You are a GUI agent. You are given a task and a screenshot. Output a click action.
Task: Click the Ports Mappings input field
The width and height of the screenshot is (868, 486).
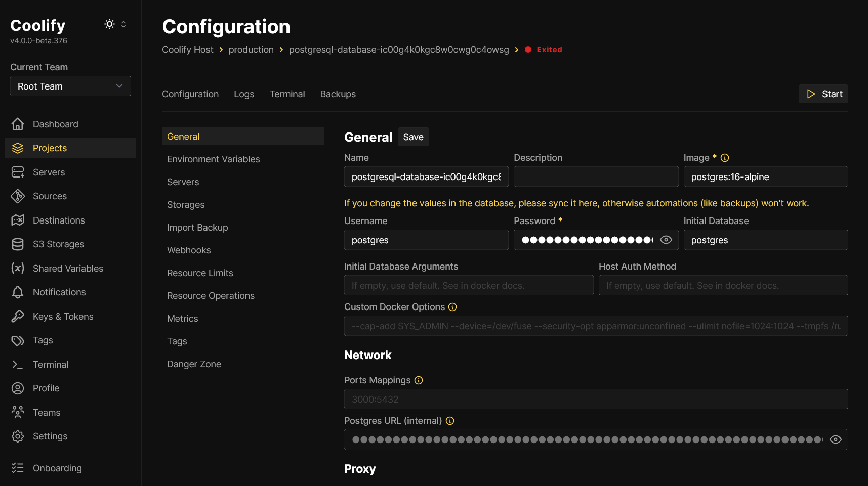596,399
